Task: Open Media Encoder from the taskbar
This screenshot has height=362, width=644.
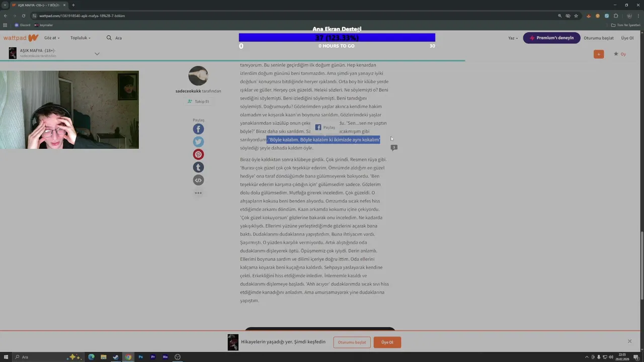Action: 165,357
